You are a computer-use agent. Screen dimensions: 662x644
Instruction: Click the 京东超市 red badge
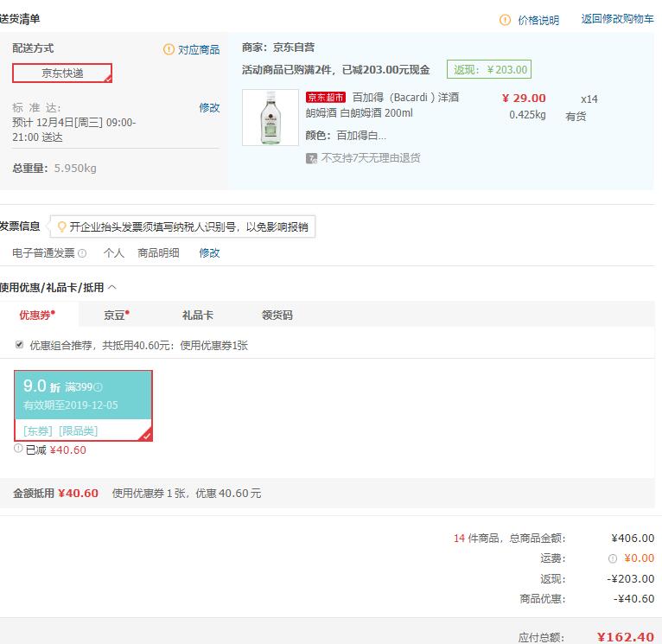(326, 98)
